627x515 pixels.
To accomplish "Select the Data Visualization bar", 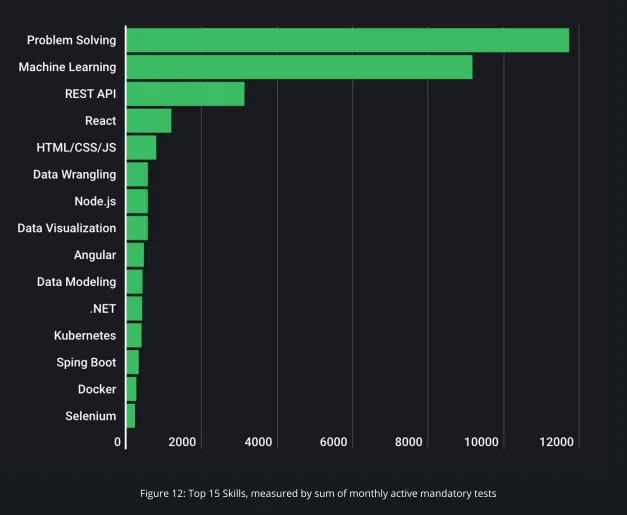I will (x=137, y=228).
